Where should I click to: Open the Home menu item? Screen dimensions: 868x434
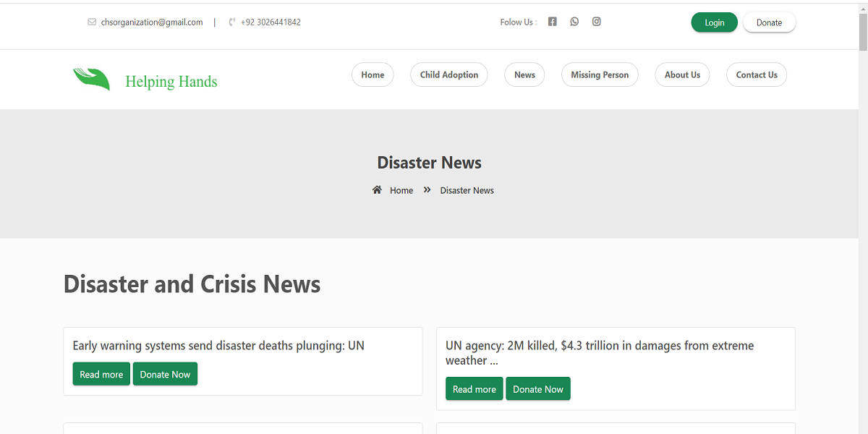pos(373,75)
